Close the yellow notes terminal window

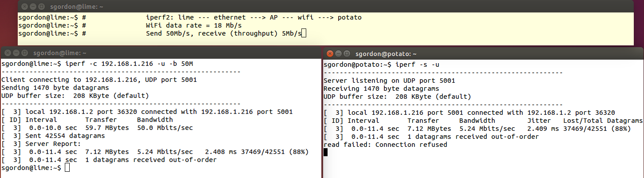click(24, 7)
